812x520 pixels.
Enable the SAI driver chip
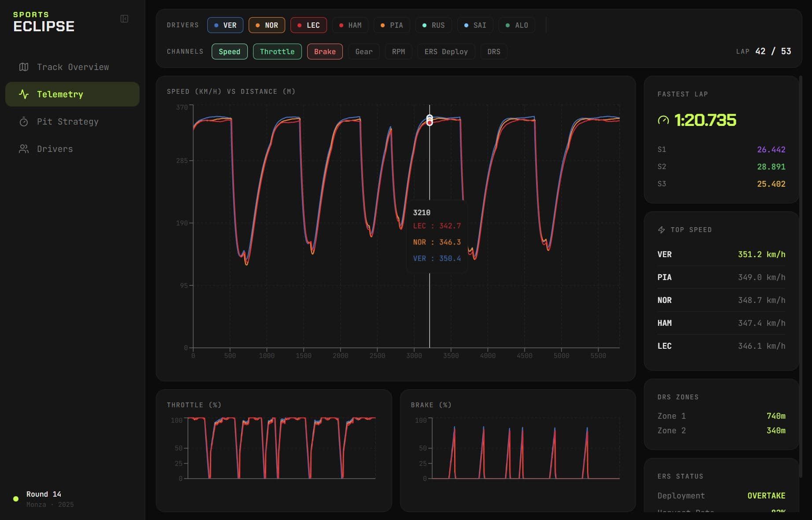(x=475, y=25)
